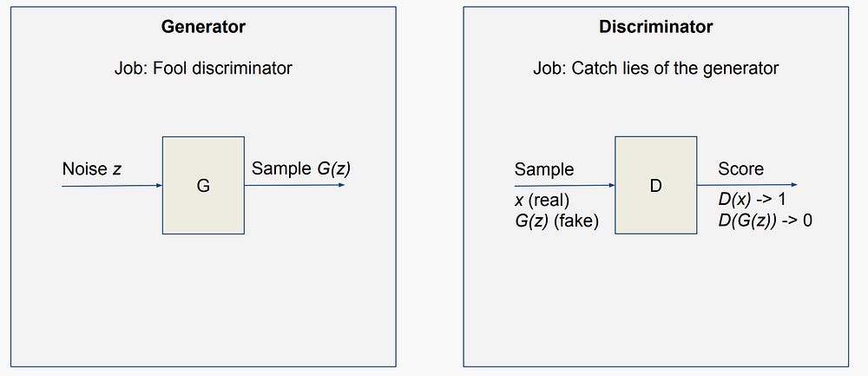
Task: Click the D block box
Action: (655, 184)
